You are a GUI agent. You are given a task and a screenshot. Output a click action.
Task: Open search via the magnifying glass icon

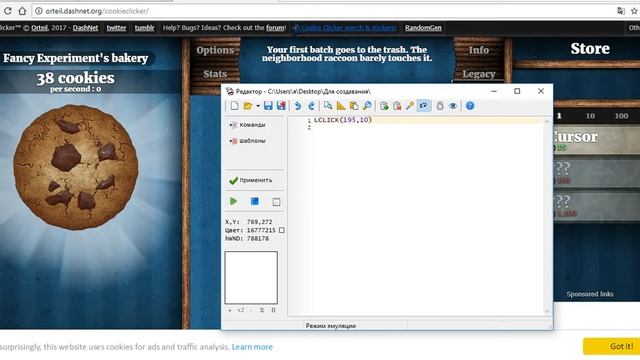tap(367, 106)
